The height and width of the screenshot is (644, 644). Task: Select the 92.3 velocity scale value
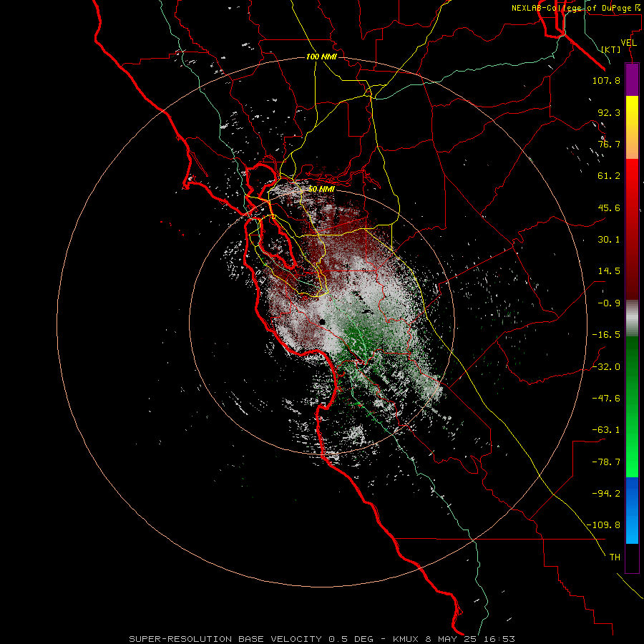tap(609, 112)
